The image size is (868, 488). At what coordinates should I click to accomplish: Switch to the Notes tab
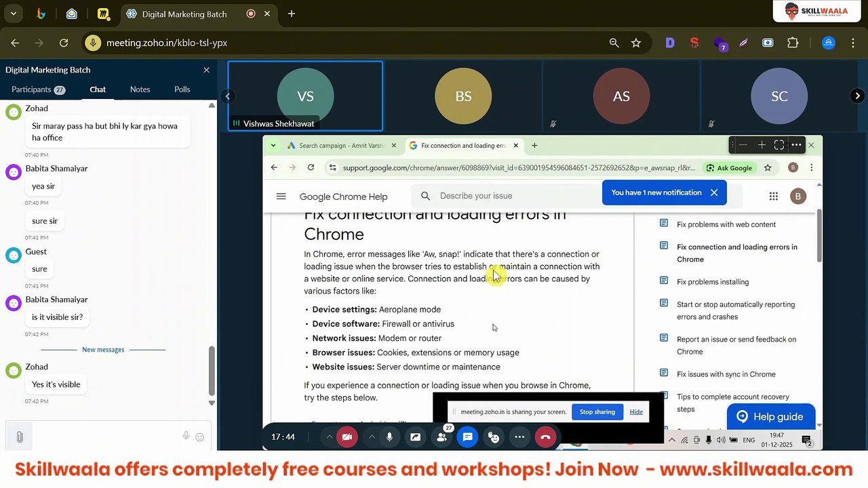(x=140, y=89)
